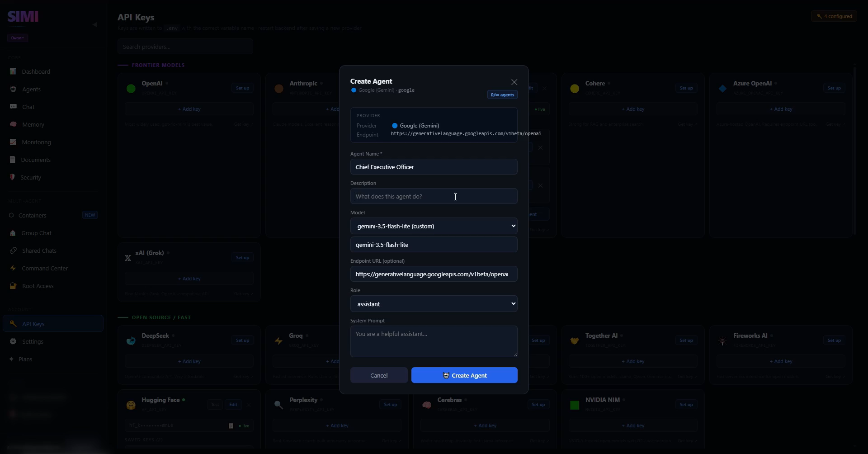Copy the saved Hugging Face key
Screen dimensions: 868x454
point(231,426)
